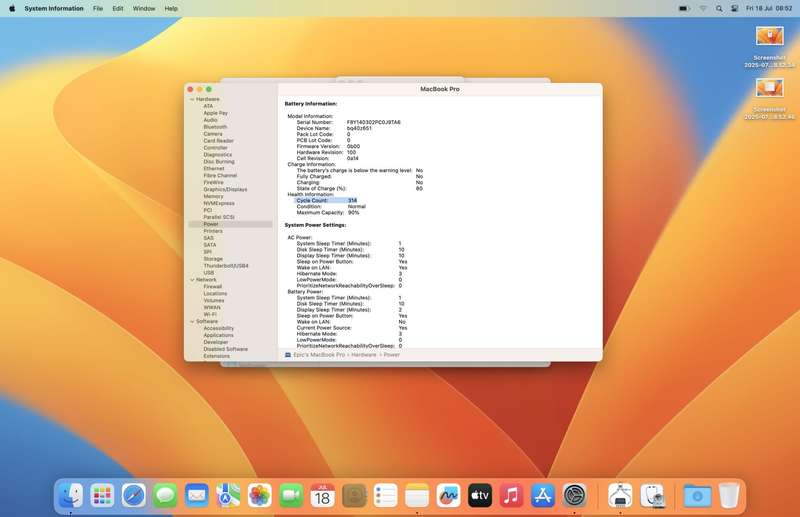Open System Settings gear in dock
800x517 pixels.
click(574, 495)
